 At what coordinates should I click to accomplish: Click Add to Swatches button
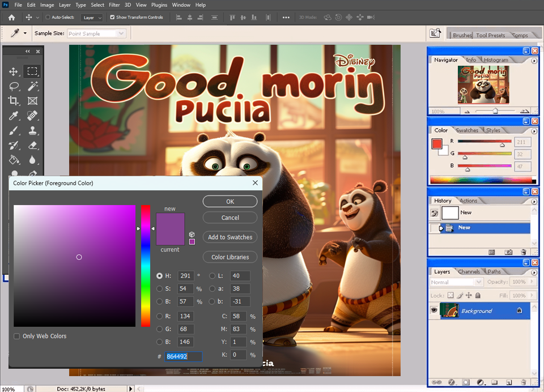(230, 237)
